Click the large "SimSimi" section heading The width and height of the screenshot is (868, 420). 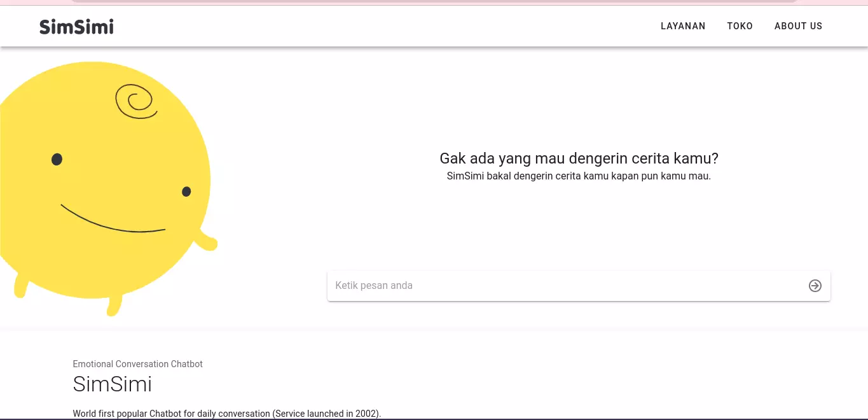[x=113, y=384]
